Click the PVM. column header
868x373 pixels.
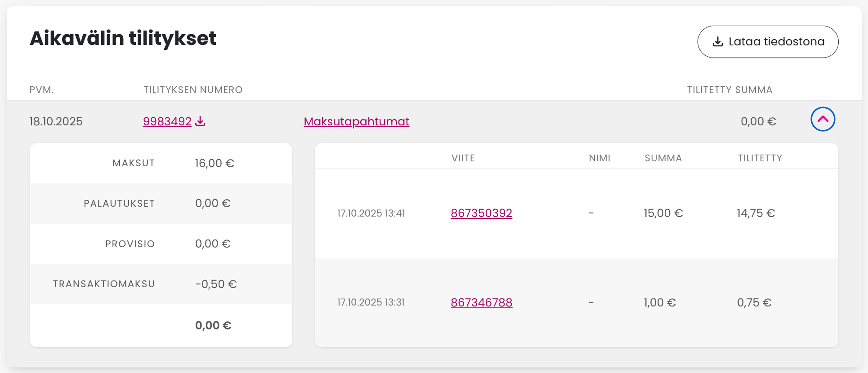point(41,90)
